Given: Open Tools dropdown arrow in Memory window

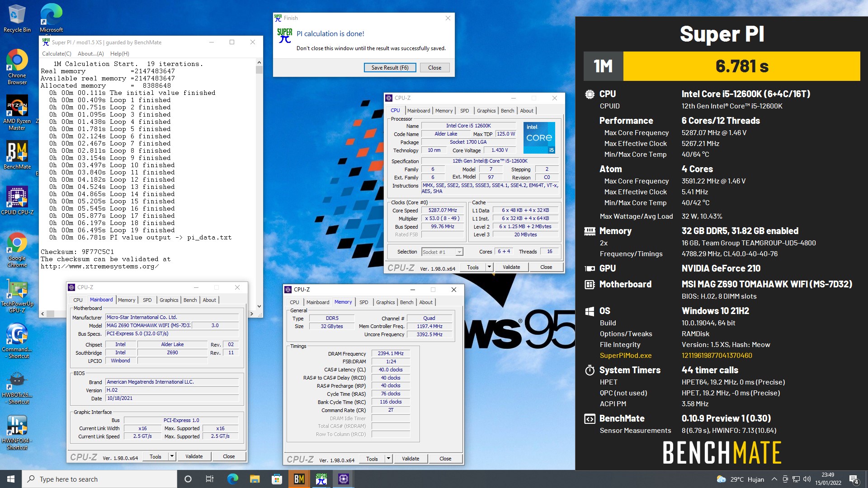Looking at the screenshot, I should [388, 459].
